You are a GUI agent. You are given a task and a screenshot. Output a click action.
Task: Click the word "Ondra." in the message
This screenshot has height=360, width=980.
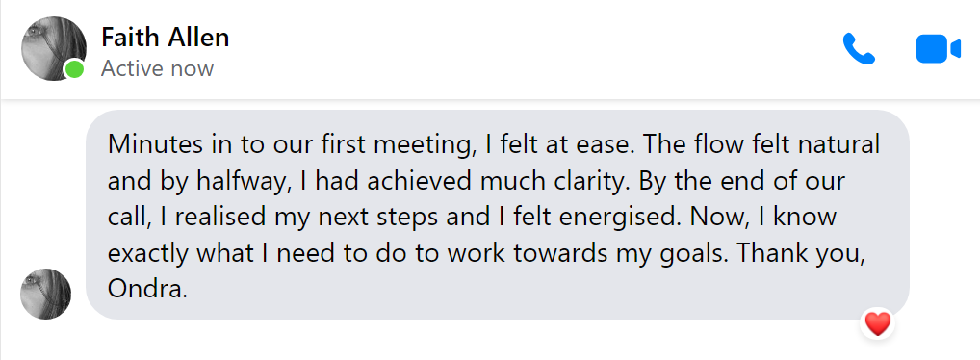pyautogui.click(x=147, y=289)
